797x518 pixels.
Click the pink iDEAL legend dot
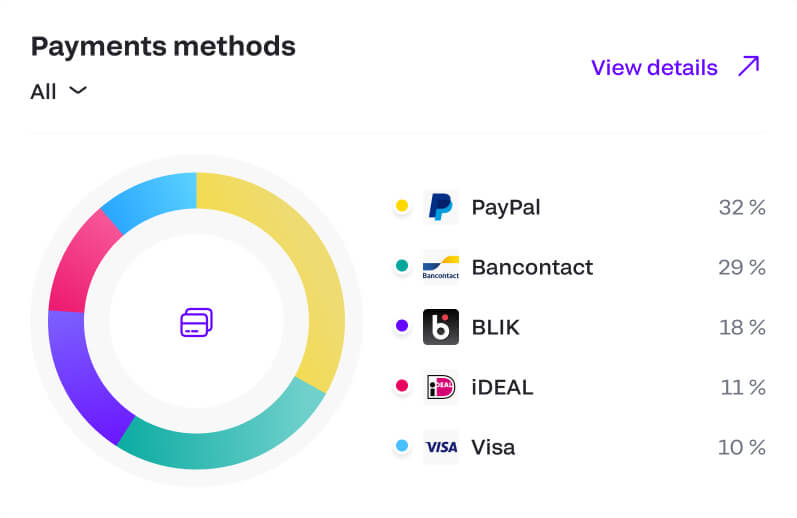[x=402, y=386]
